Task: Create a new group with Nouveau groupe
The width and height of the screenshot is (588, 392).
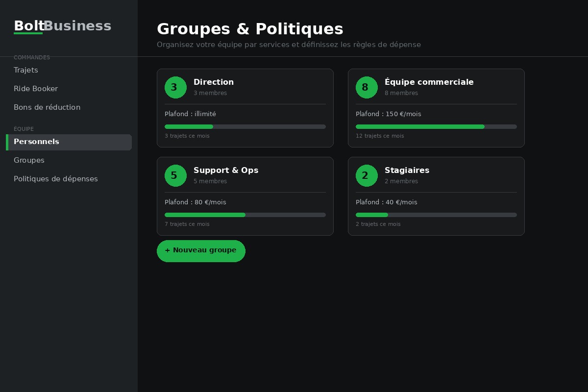Action: pyautogui.click(x=201, y=250)
